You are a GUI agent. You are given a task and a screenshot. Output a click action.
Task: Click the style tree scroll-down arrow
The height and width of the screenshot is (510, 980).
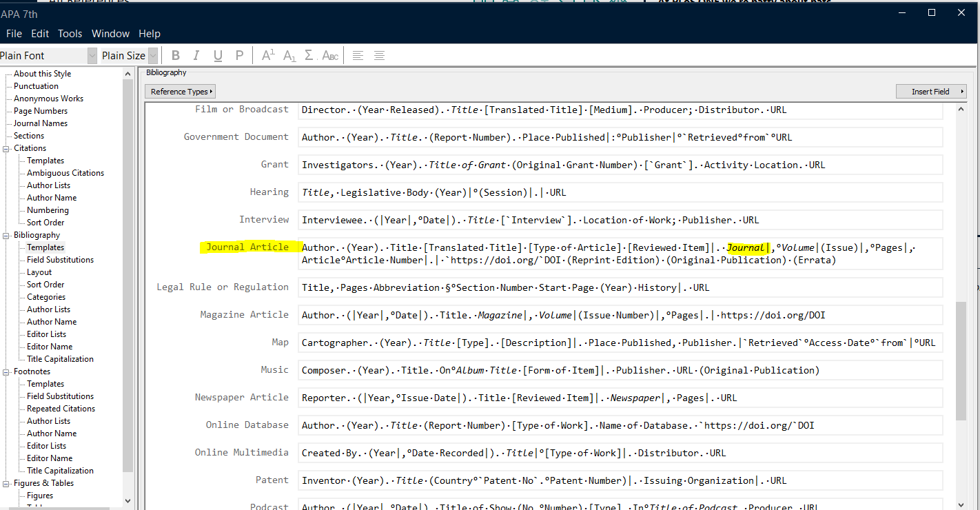pyautogui.click(x=127, y=501)
